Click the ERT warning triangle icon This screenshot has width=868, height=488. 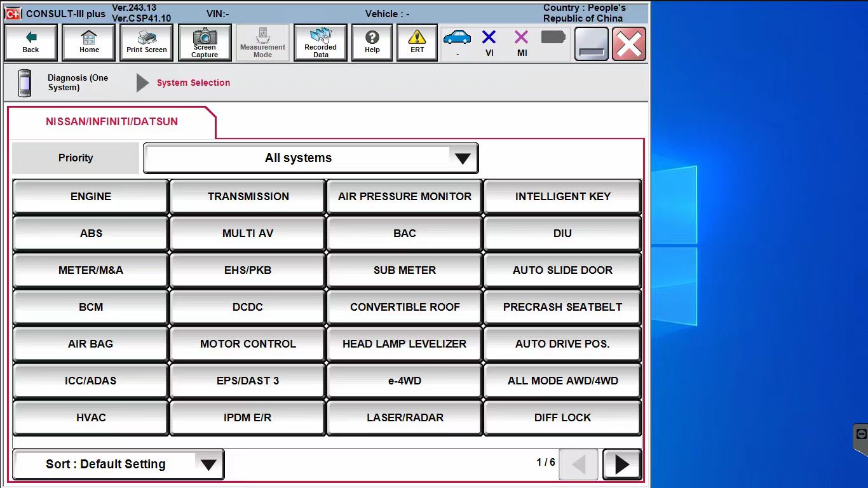417,43
